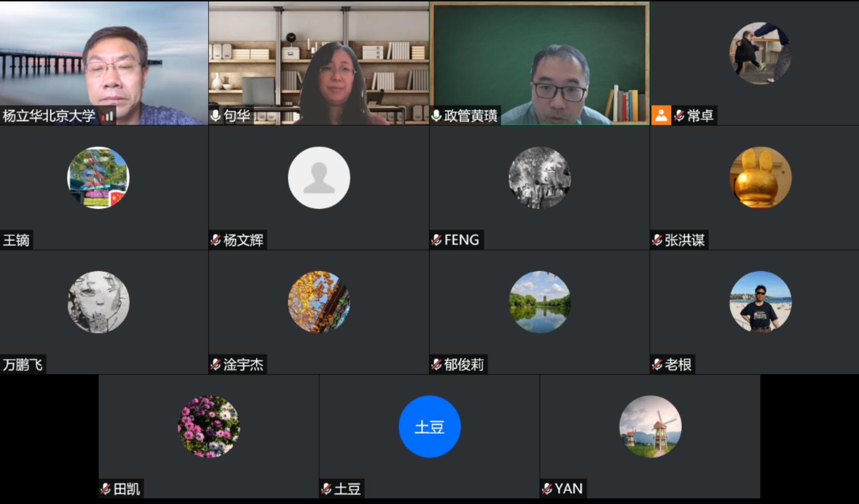Click the muted mic icon beside 张洪谋
This screenshot has width=859, height=504.
coord(657,240)
